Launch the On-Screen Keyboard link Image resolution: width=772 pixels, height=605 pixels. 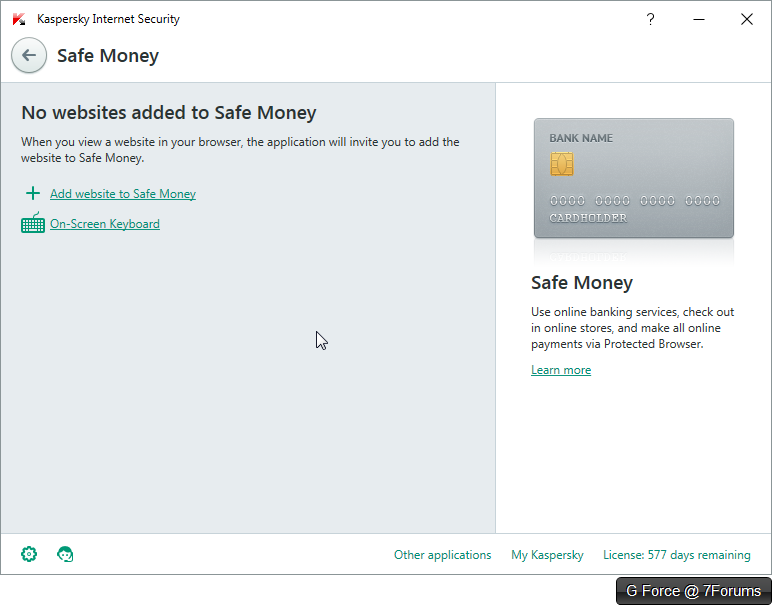pos(105,223)
